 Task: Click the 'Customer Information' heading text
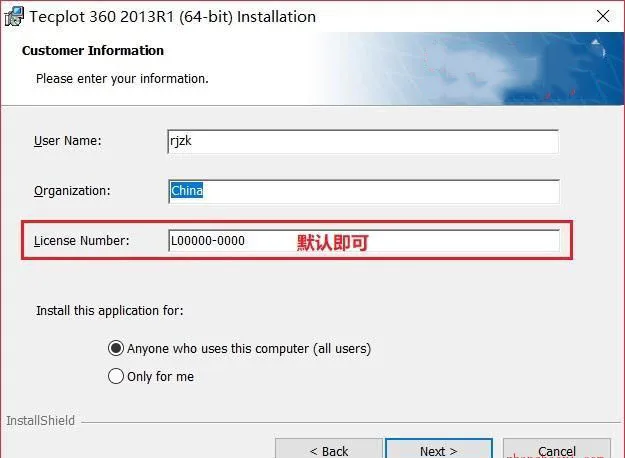coord(93,51)
